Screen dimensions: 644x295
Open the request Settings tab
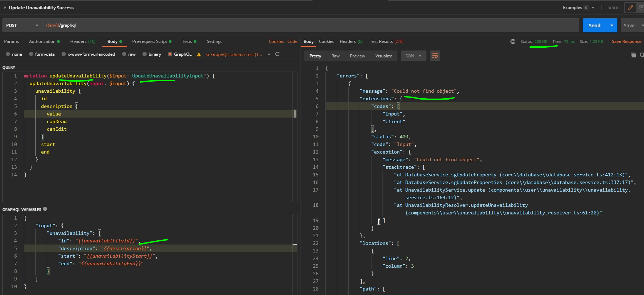click(214, 42)
